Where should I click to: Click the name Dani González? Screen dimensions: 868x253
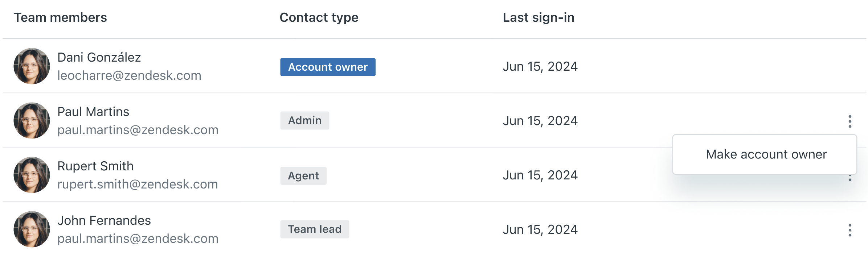pyautogui.click(x=99, y=57)
